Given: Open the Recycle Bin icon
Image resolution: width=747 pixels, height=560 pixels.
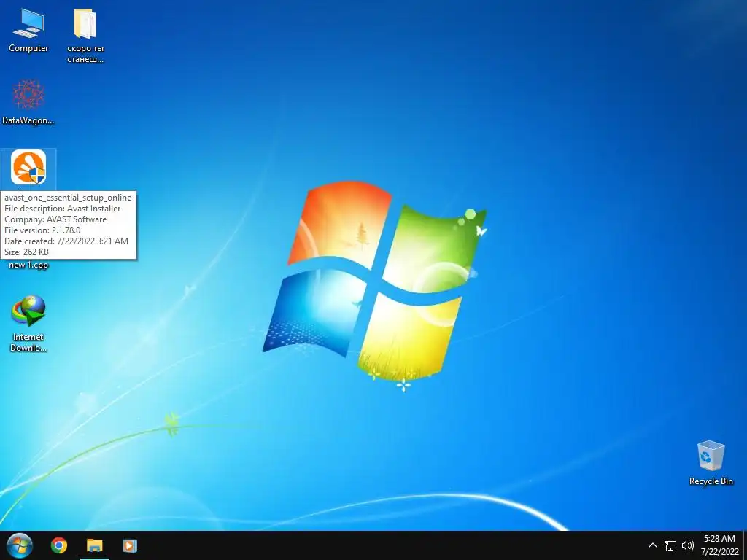Looking at the screenshot, I should [711, 463].
